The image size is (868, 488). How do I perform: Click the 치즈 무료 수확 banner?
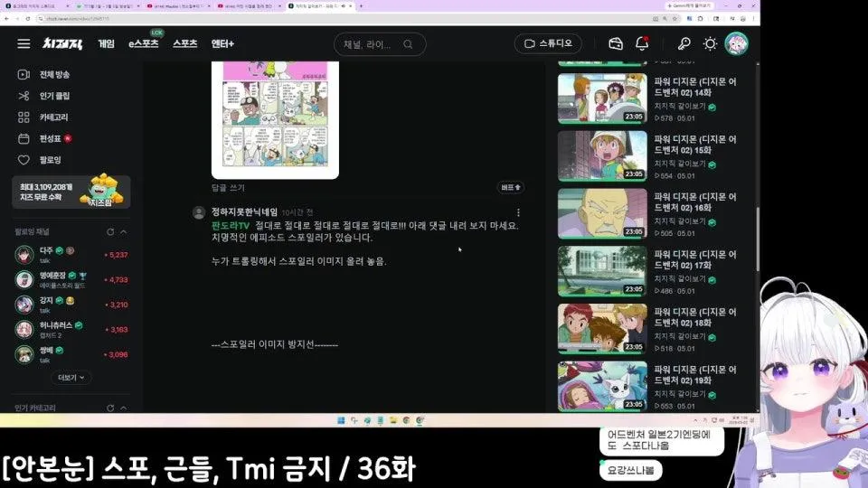point(71,192)
